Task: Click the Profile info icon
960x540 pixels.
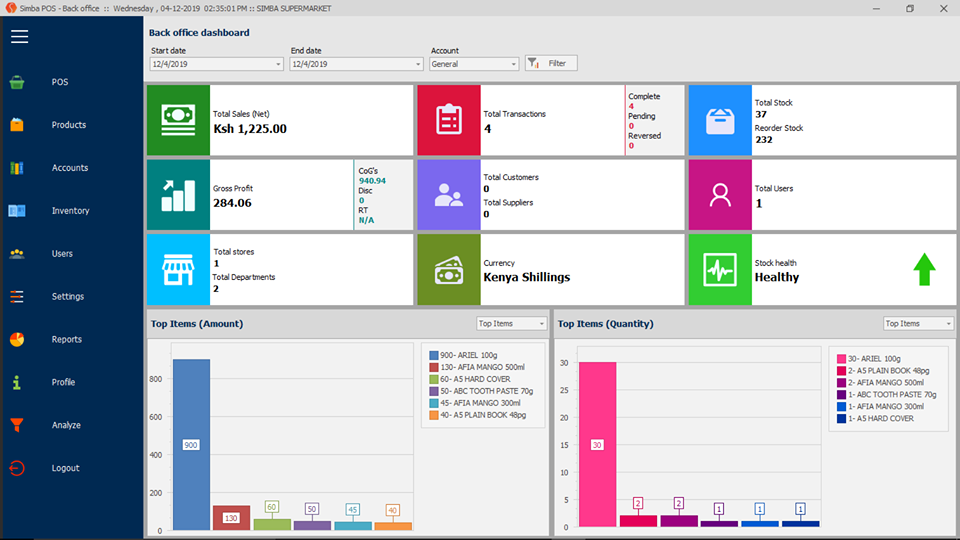Action: pyautogui.click(x=17, y=382)
